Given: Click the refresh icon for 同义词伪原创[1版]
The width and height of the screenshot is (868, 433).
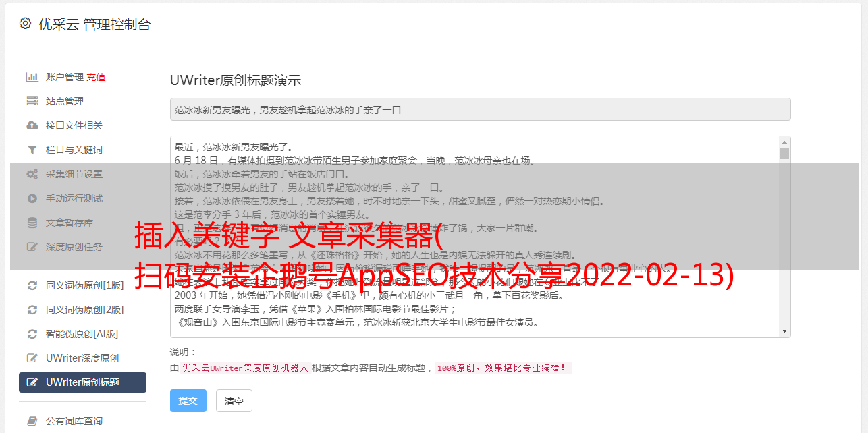Looking at the screenshot, I should [32, 285].
